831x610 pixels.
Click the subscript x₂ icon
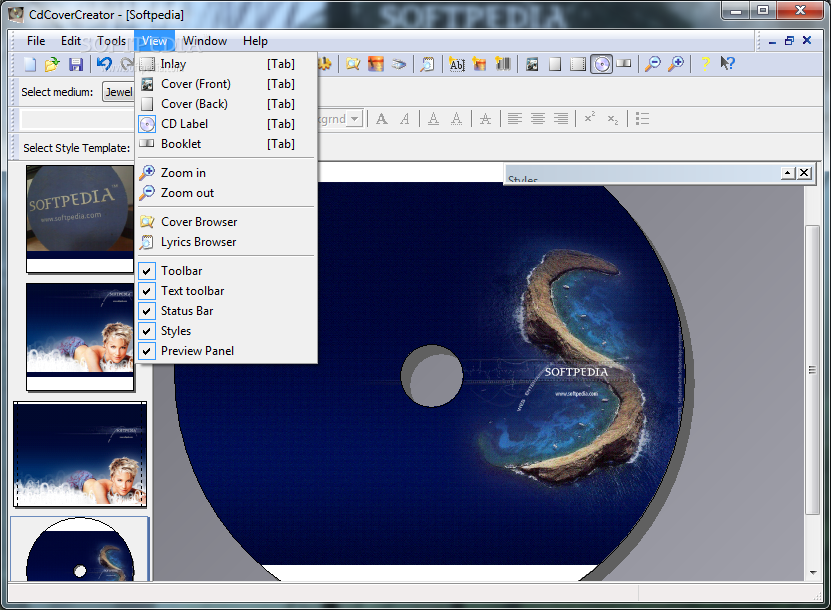click(x=613, y=119)
